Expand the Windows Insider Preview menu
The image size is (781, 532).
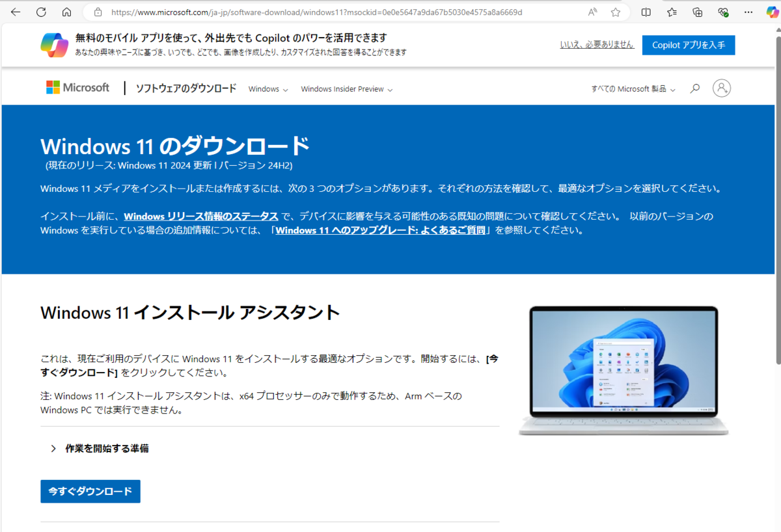tap(347, 89)
